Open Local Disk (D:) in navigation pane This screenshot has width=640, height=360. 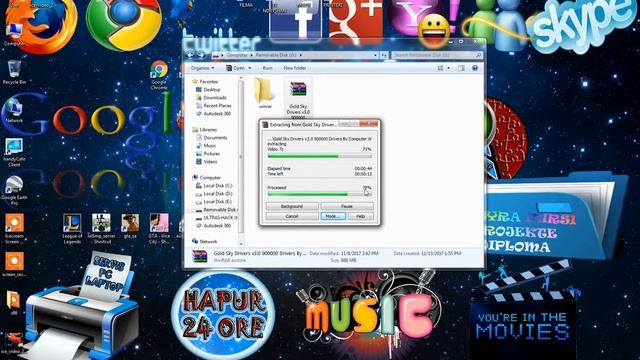218,193
